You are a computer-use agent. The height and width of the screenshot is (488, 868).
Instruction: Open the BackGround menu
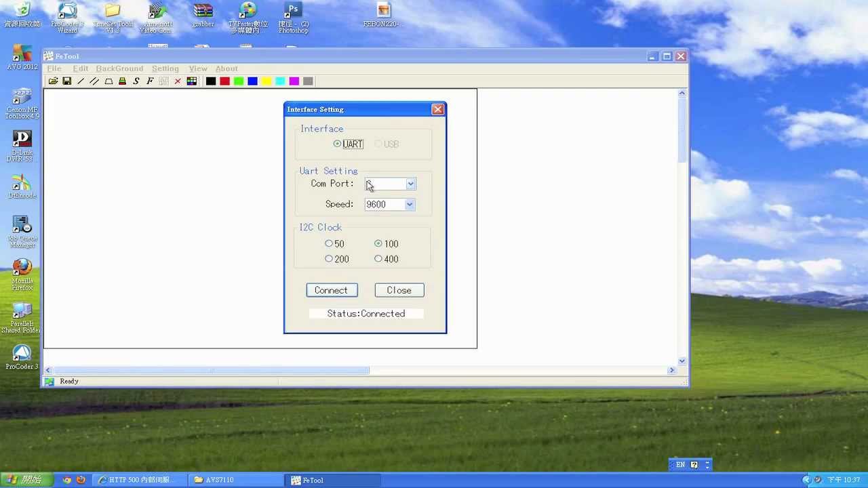119,68
